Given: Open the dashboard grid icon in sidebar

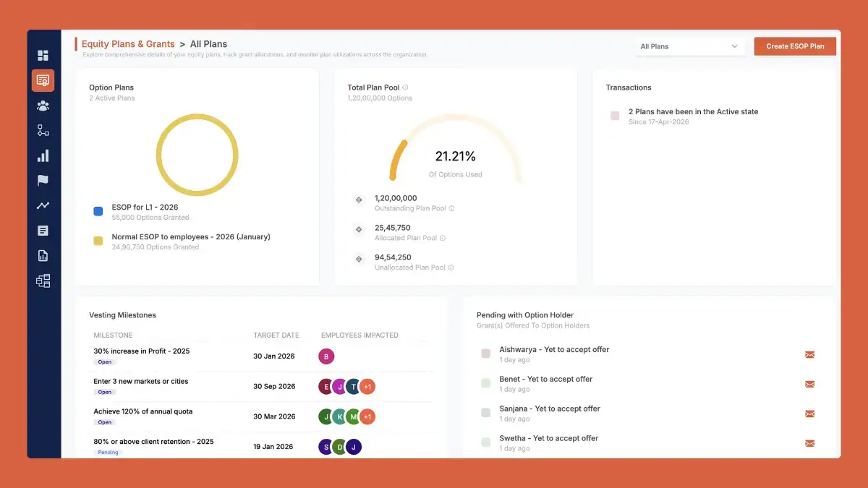Looking at the screenshot, I should [43, 56].
